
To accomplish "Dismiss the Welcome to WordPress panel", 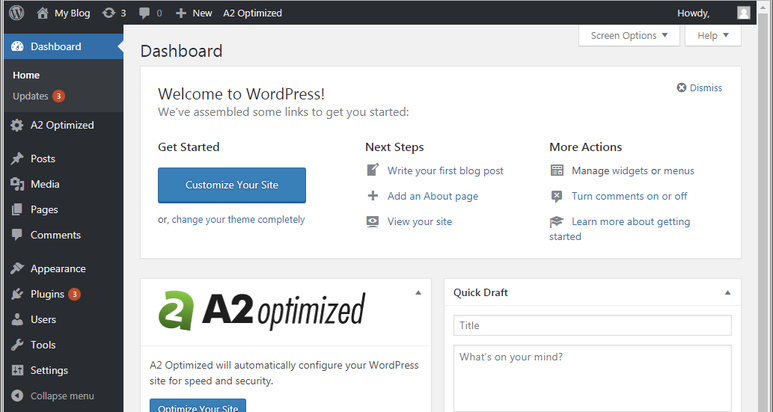I will (699, 88).
